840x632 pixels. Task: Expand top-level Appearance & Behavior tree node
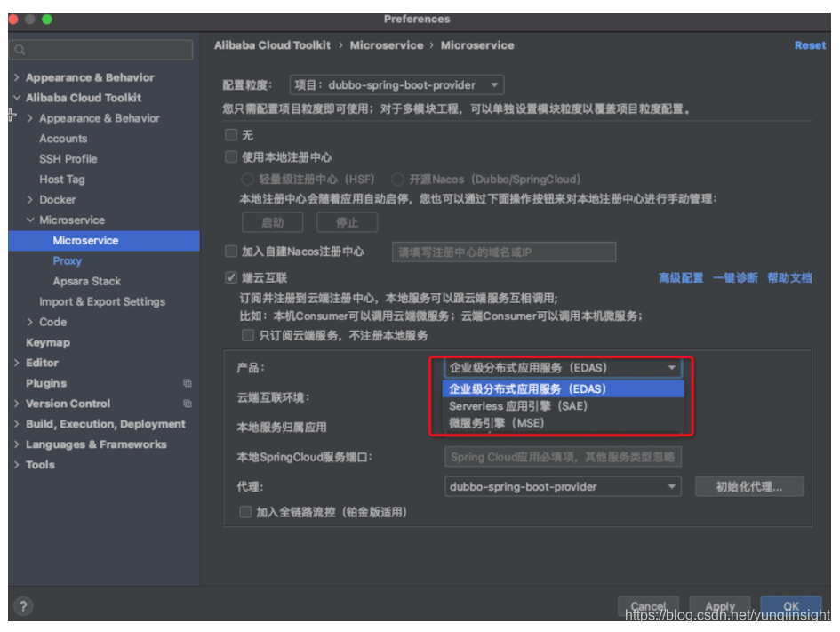[17, 77]
